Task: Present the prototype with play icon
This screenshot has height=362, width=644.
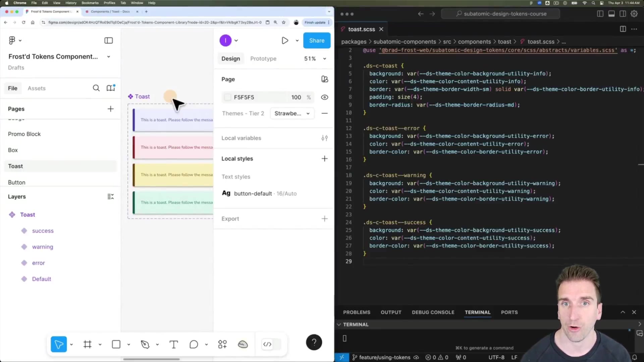Action: pos(285,41)
